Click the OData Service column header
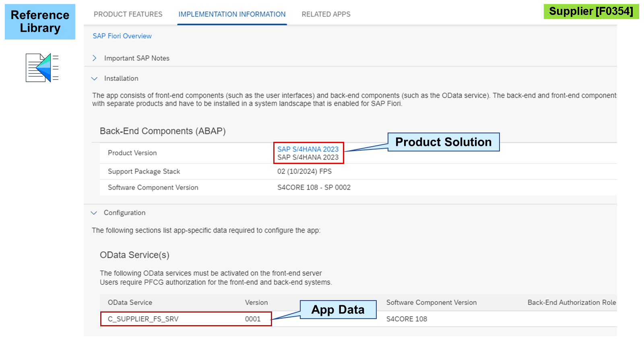Screen dimensions: 644x340 click(130, 302)
